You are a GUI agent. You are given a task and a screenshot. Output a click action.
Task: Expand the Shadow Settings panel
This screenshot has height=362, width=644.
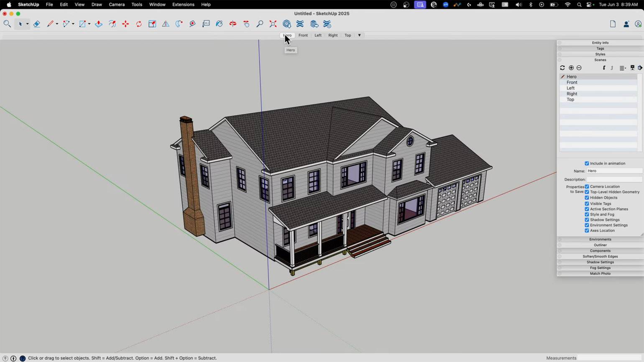(600, 262)
